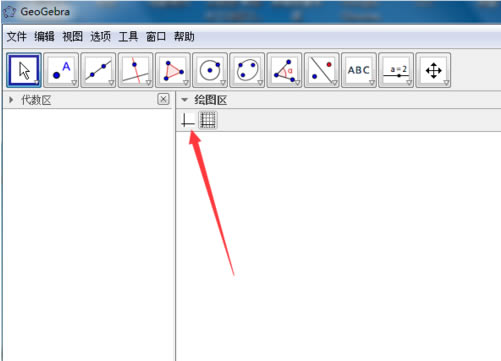Toggle the grid display button

(x=208, y=120)
